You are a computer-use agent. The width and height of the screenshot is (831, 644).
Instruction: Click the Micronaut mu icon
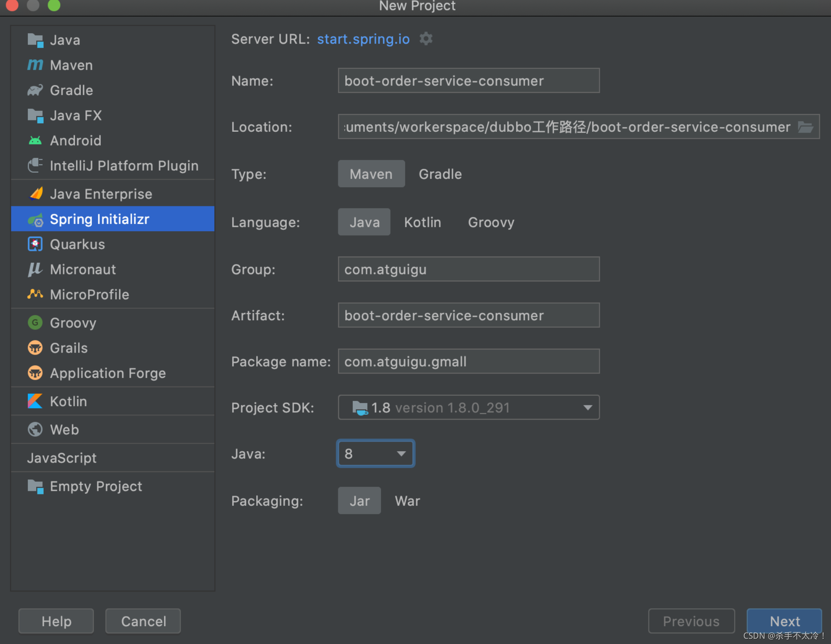pos(35,269)
